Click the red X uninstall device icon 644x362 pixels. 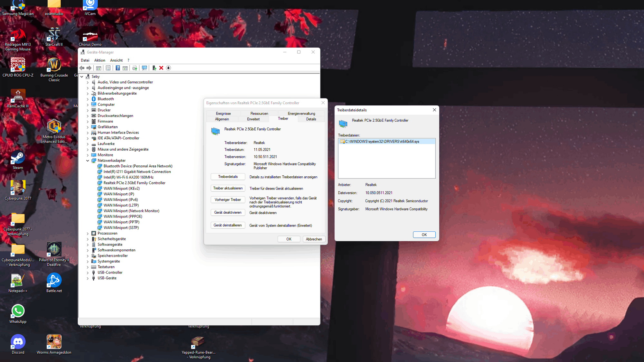pos(161,68)
